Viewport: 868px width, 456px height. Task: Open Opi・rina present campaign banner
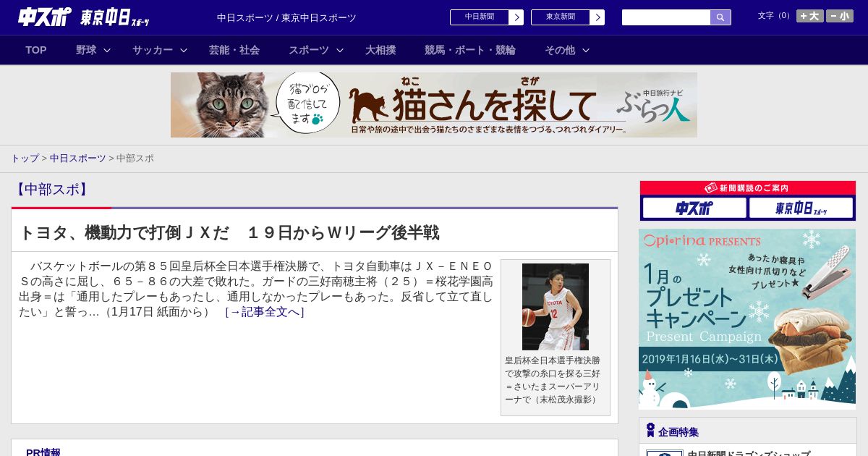747,319
